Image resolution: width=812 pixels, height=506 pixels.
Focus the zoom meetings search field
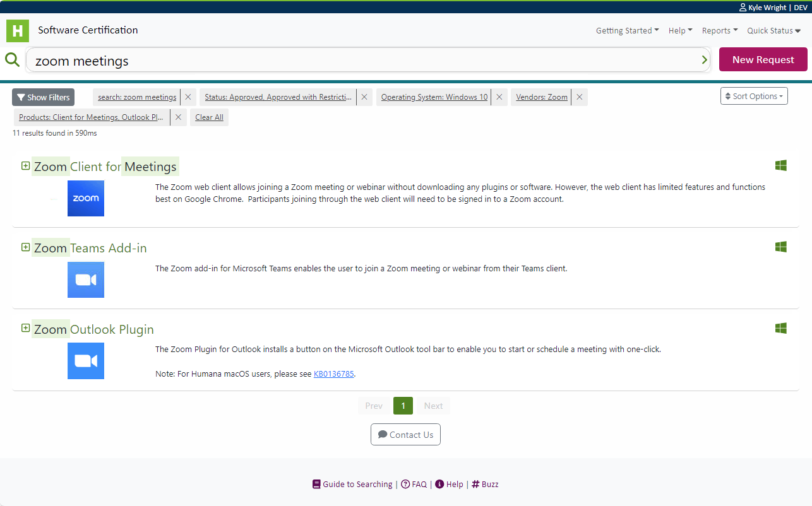pyautogui.click(x=367, y=60)
